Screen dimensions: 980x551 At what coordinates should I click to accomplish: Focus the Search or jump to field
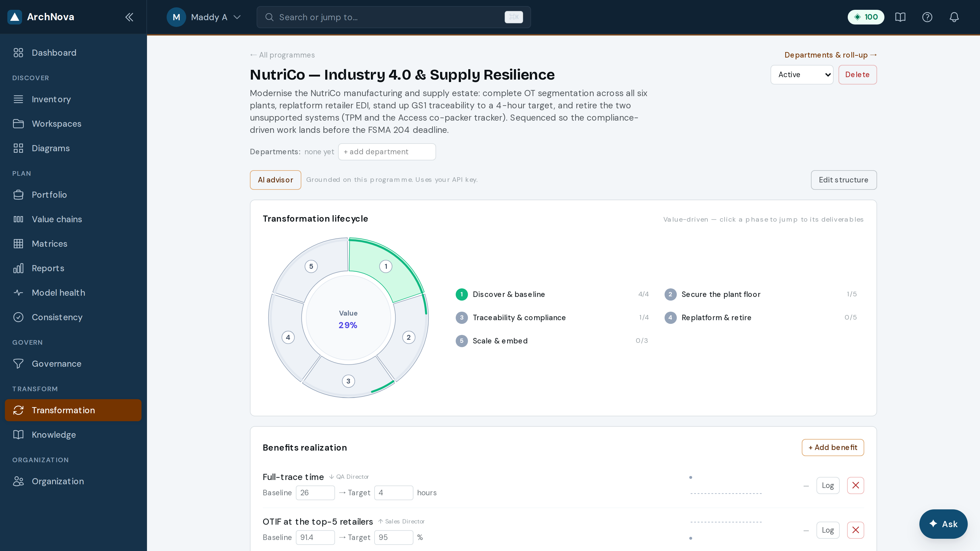tap(393, 17)
